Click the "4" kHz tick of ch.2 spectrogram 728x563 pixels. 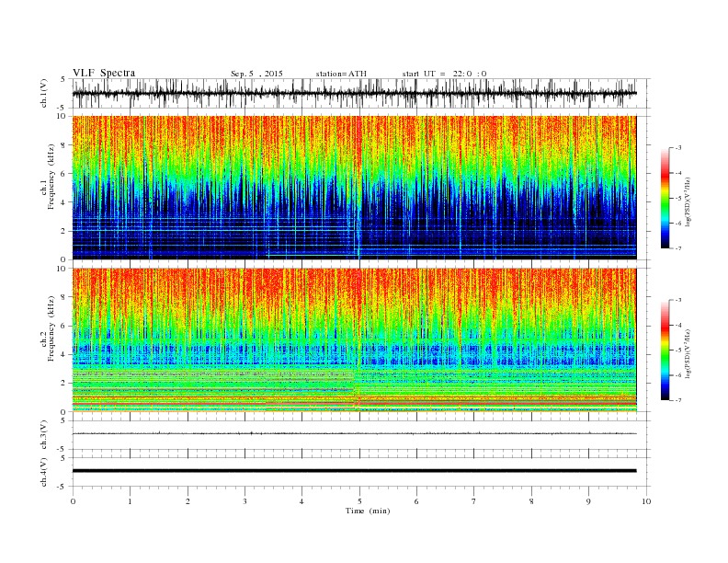pos(63,355)
